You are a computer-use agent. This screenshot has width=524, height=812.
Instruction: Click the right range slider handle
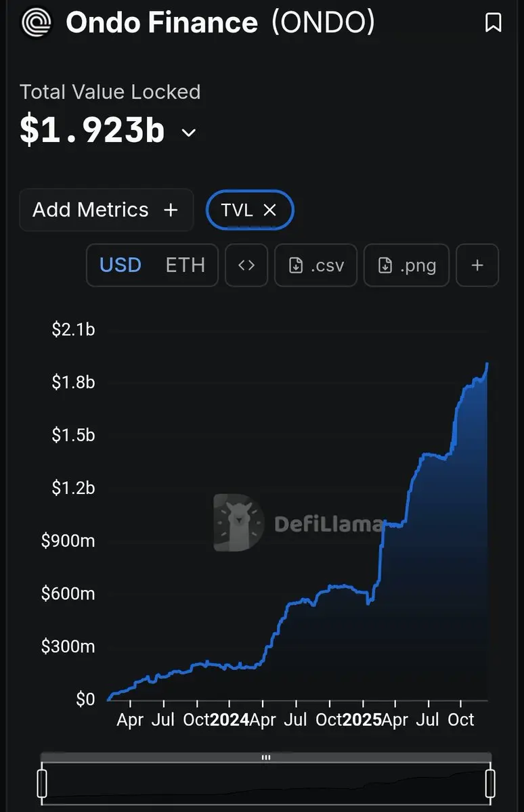click(x=490, y=783)
